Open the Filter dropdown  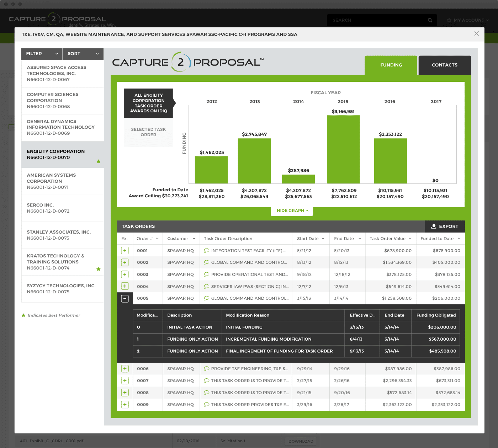pyautogui.click(x=41, y=54)
